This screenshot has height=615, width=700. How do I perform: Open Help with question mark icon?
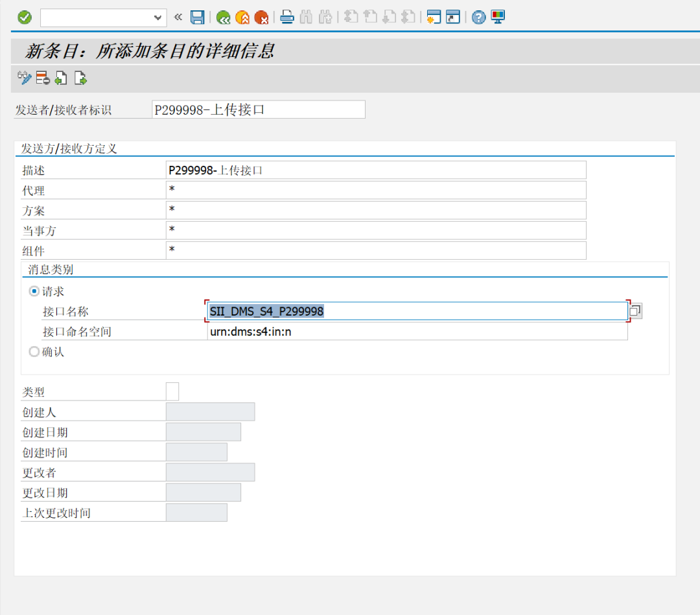pyautogui.click(x=478, y=17)
